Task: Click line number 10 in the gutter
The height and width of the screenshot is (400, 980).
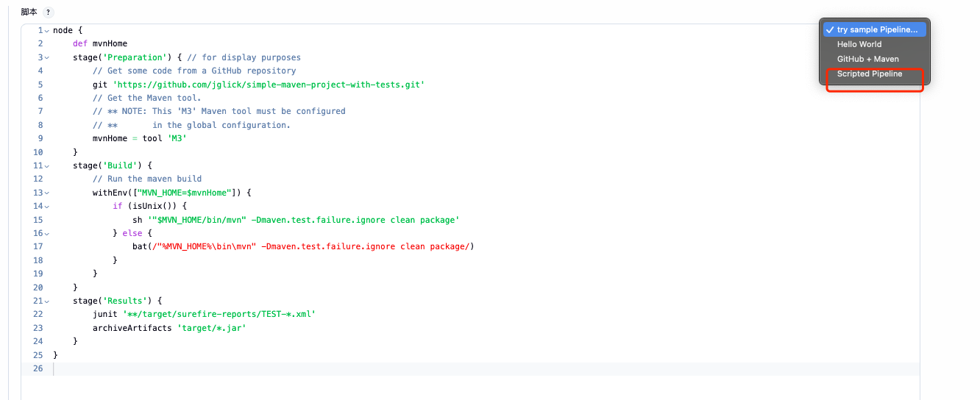Action: click(x=38, y=152)
